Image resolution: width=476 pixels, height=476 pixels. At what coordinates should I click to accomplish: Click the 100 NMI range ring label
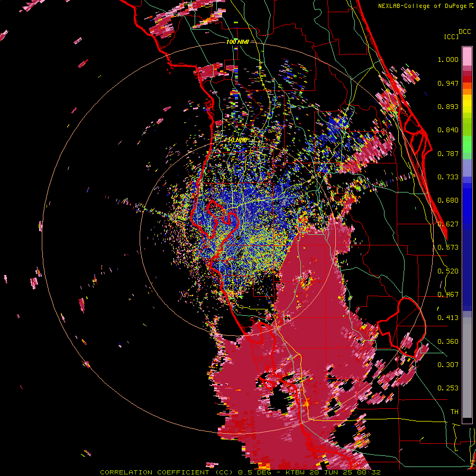pos(237,42)
